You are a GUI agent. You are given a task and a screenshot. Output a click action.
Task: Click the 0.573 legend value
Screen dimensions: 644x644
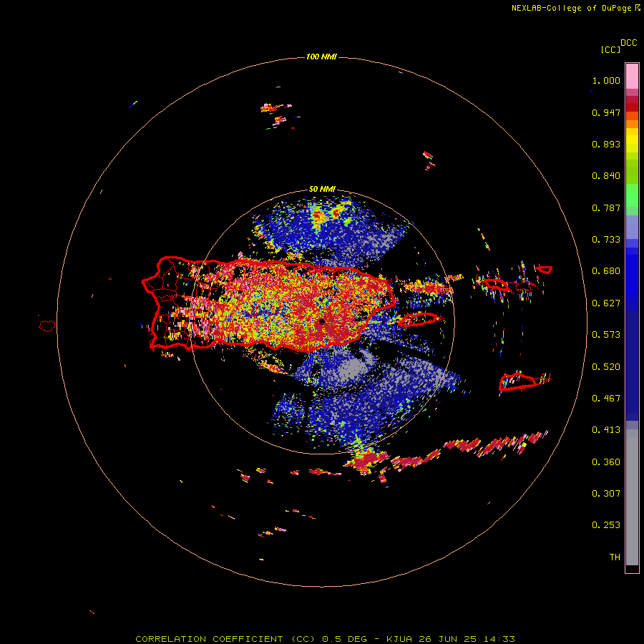606,335
